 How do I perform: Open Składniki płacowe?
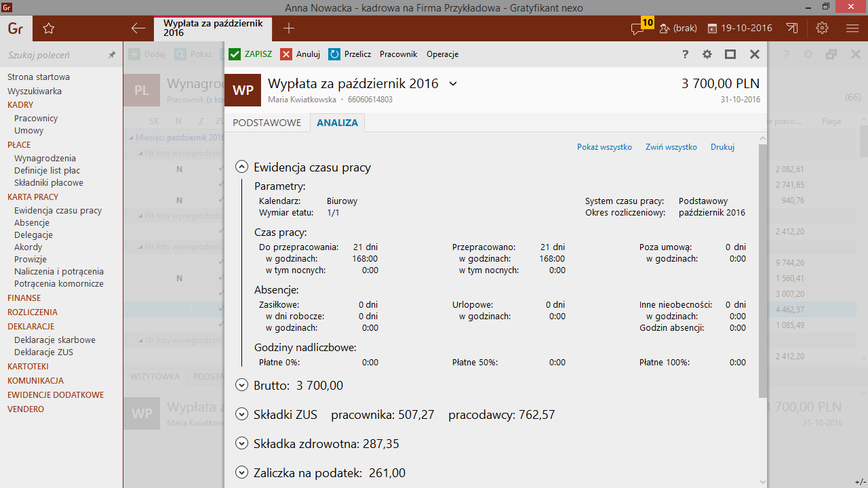49,182
